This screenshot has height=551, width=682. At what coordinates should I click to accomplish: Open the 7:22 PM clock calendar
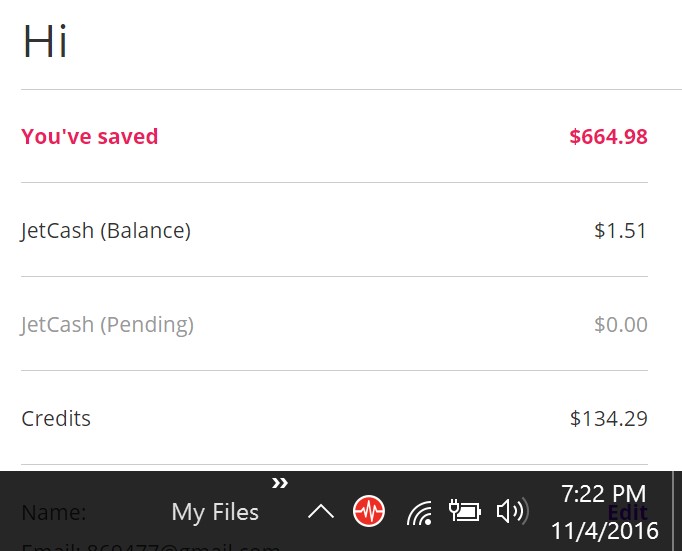point(603,493)
